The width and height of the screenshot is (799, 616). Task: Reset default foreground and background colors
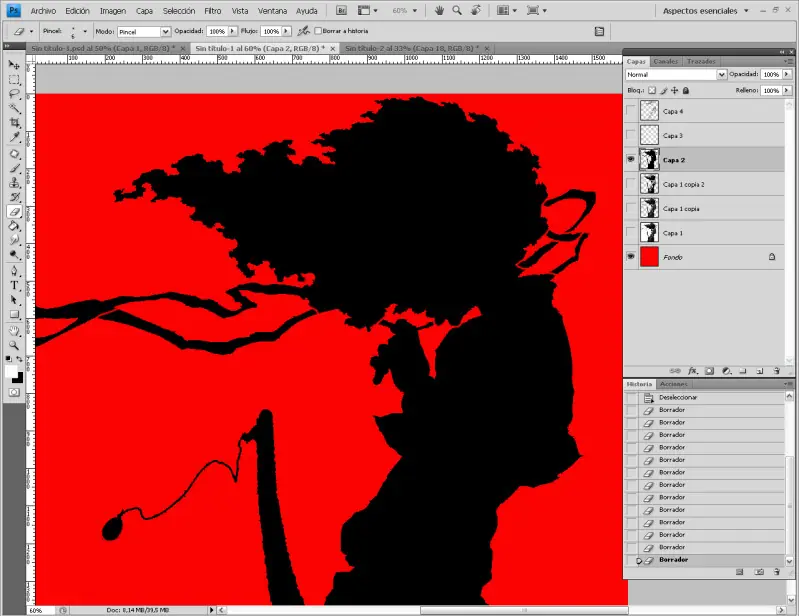pyautogui.click(x=9, y=359)
